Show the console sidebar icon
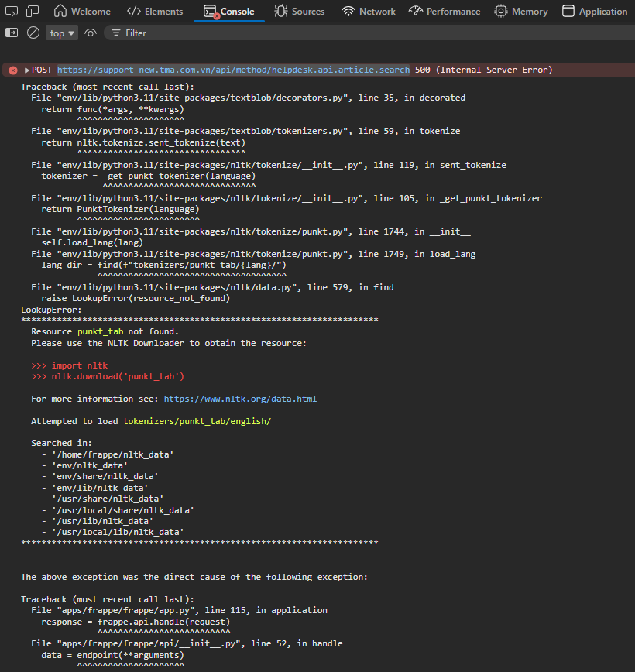This screenshot has height=672, width=635. click(x=12, y=33)
